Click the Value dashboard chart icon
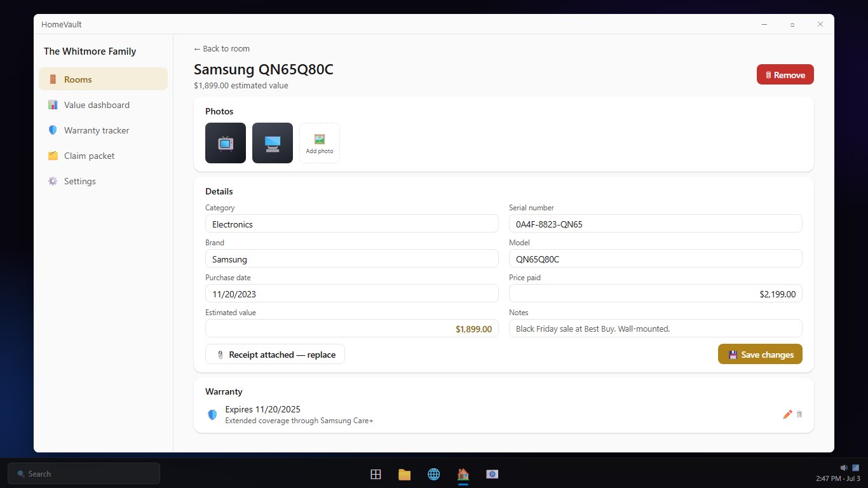 [53, 105]
